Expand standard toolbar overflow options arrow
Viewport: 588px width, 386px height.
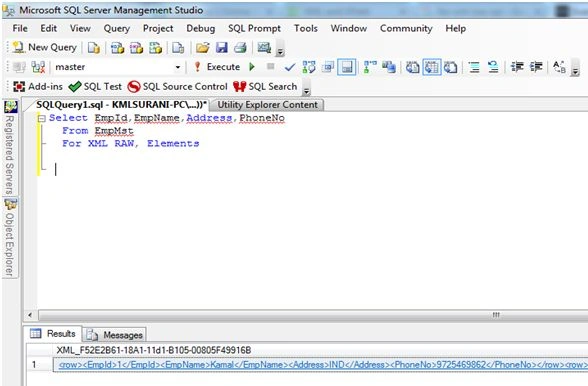[x=280, y=50]
